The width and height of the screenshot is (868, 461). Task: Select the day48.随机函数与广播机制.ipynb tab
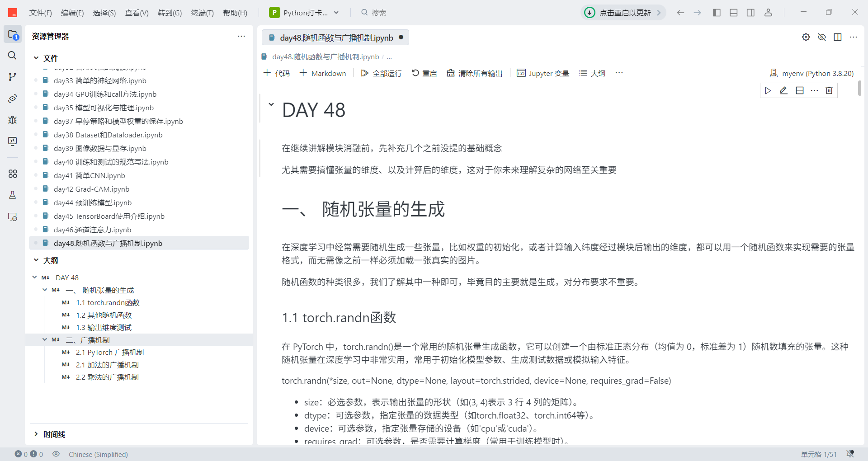point(335,38)
